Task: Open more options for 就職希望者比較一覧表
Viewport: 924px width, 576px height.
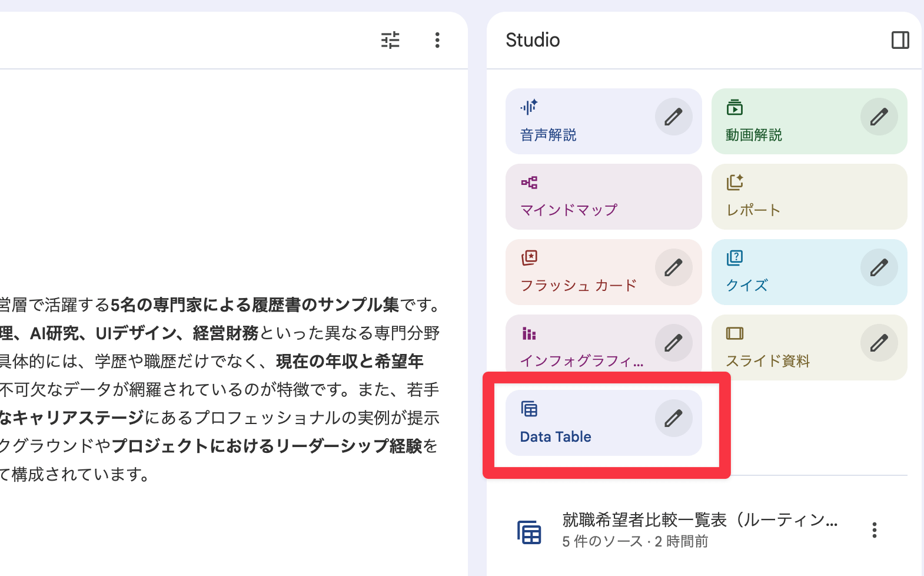Action: coord(874,530)
